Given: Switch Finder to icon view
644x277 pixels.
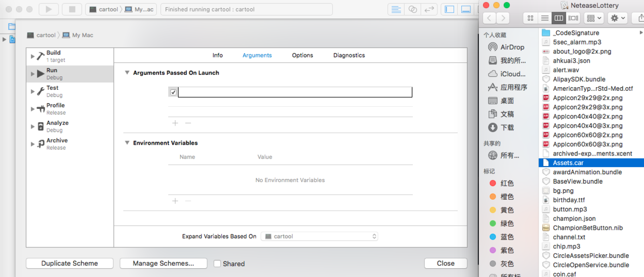Looking at the screenshot, I should click(530, 18).
